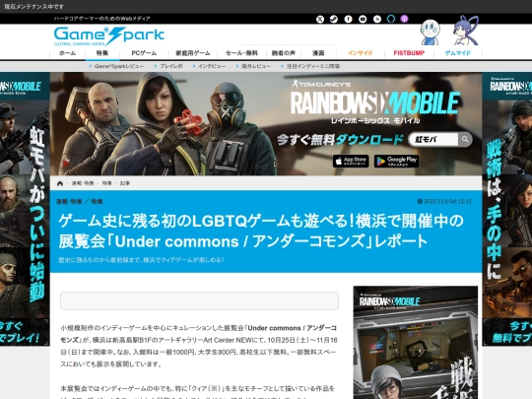
Task: Open the blue ring icon in header
Action: click(391, 19)
